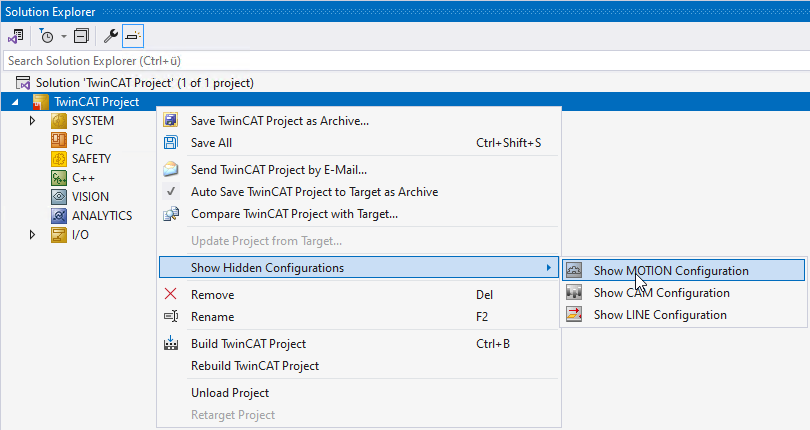Screen dimensions: 810x430
Task: Click the Save as Archive disk icon
Action: point(171,120)
